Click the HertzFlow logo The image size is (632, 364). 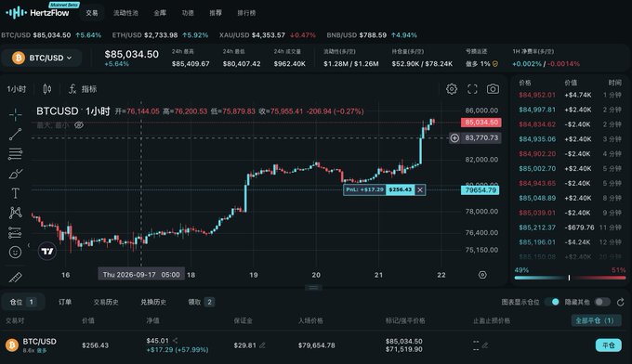[37, 12]
